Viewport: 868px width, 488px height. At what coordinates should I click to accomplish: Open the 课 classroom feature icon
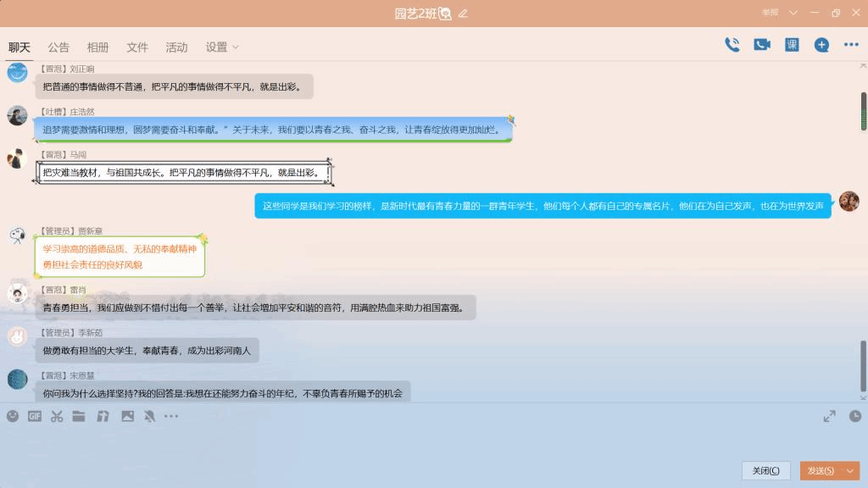point(792,46)
